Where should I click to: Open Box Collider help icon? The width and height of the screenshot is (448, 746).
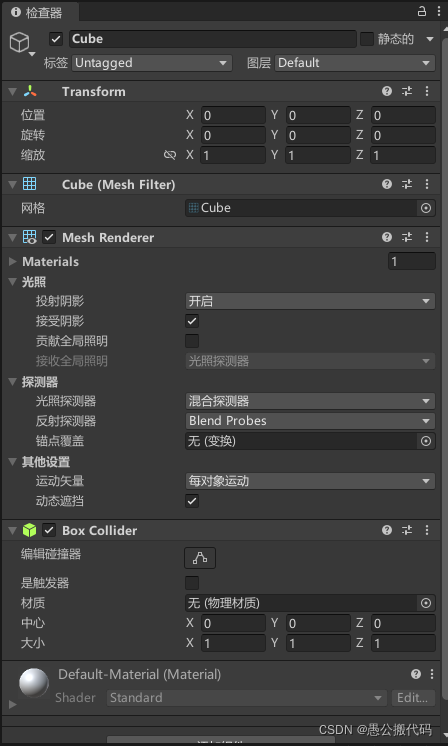(x=387, y=530)
